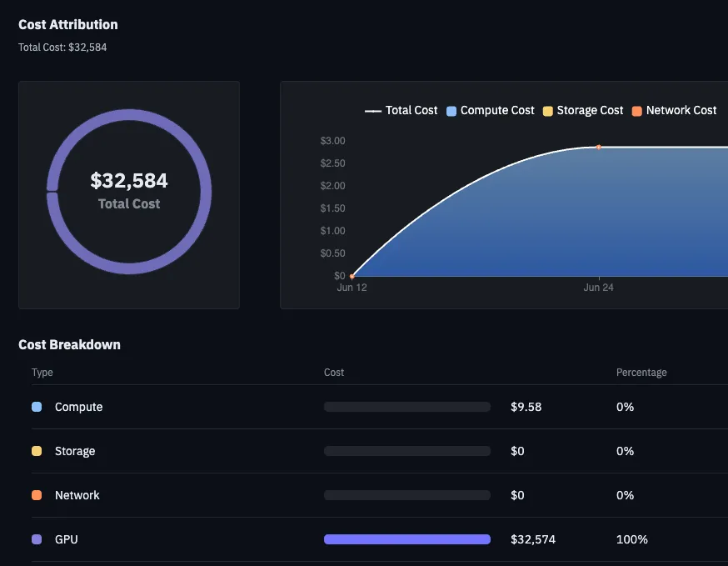Click the 0% Compute percentage
The height and width of the screenshot is (566, 728).
[x=625, y=407]
